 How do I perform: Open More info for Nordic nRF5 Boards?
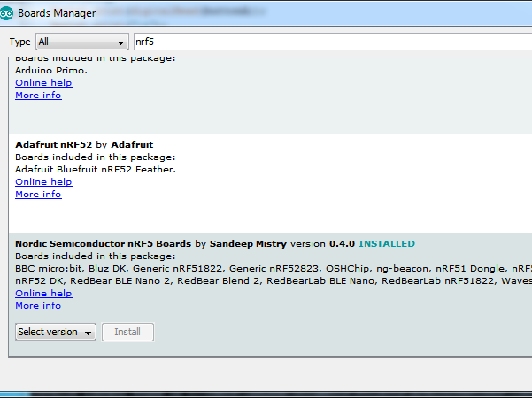pyautogui.click(x=38, y=306)
